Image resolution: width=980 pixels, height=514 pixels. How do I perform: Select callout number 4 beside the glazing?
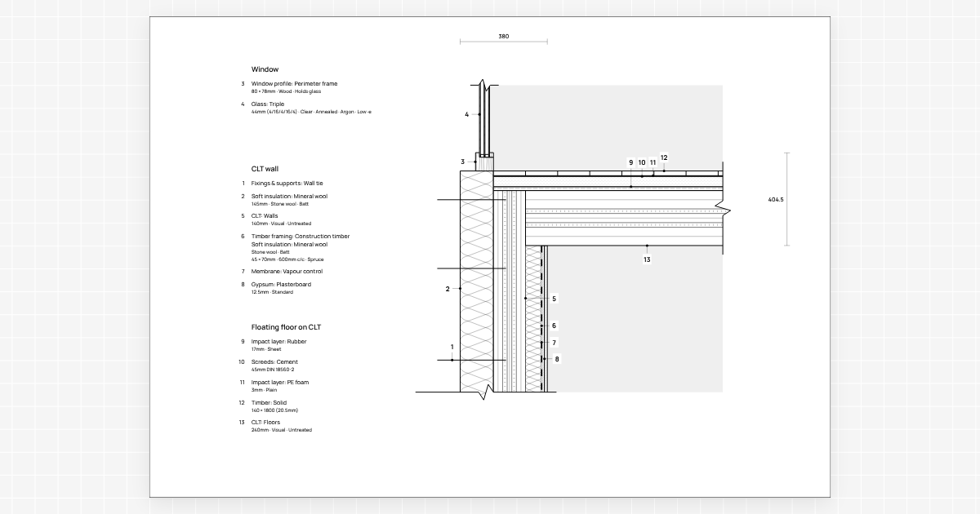tap(467, 115)
